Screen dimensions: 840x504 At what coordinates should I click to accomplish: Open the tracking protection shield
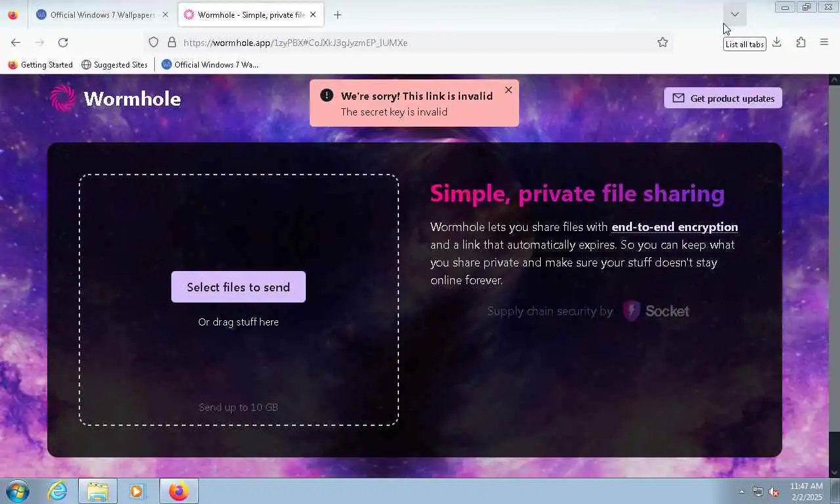(x=154, y=42)
